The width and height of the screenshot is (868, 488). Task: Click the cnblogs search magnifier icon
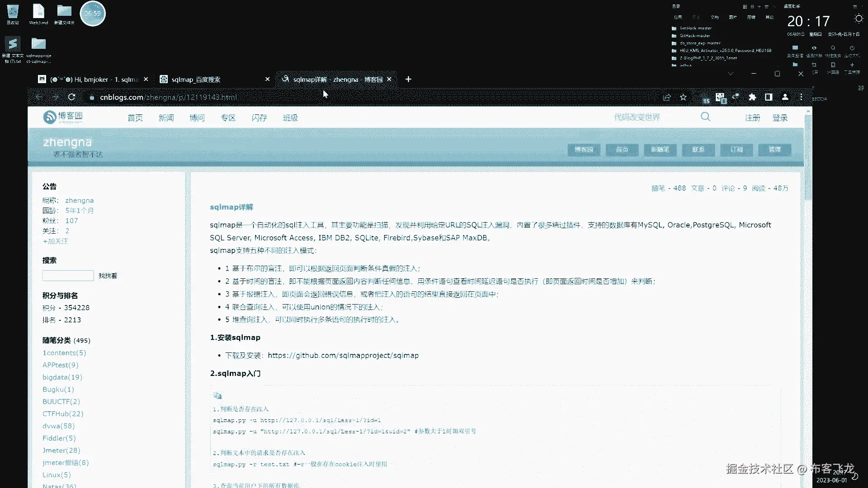705,117
